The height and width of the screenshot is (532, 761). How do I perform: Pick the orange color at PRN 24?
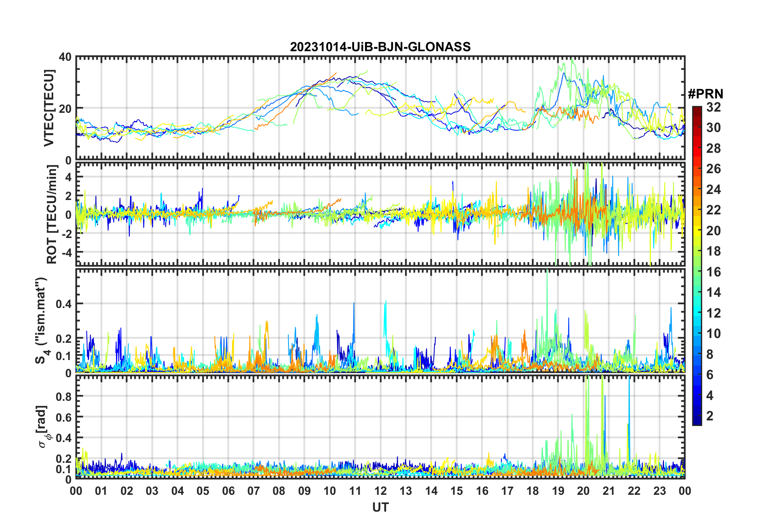tap(697, 189)
